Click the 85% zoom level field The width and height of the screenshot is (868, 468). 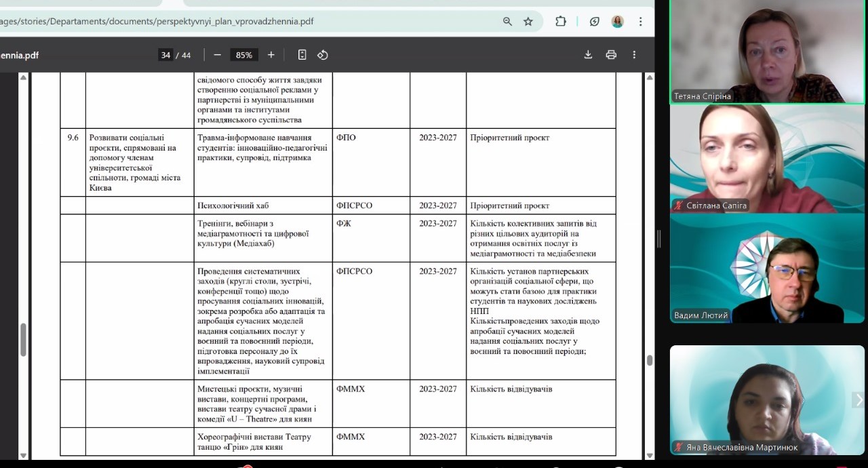(x=244, y=55)
